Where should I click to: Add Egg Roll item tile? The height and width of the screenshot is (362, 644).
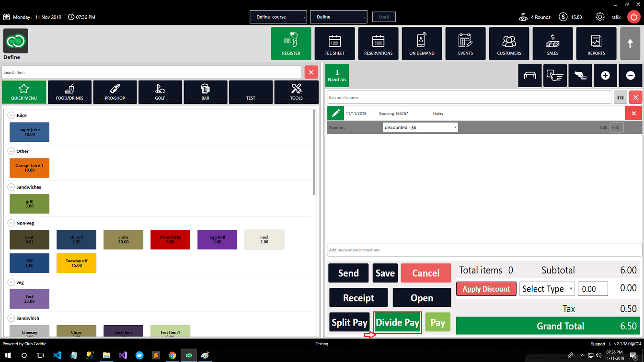click(217, 239)
